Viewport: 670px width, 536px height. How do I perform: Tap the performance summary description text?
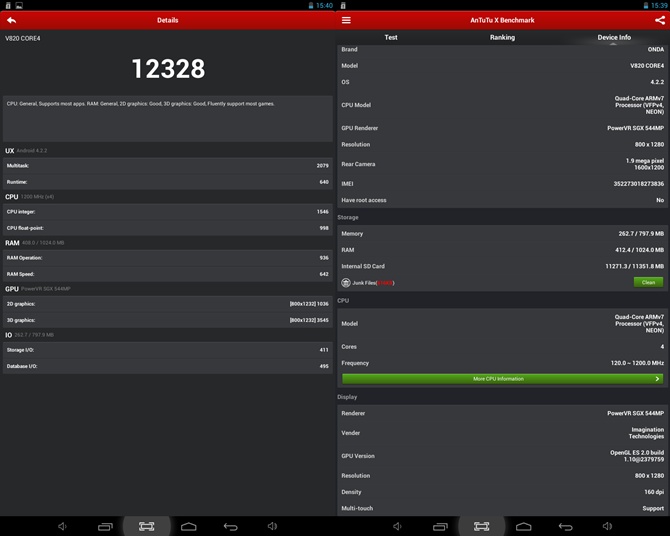pyautogui.click(x=140, y=103)
